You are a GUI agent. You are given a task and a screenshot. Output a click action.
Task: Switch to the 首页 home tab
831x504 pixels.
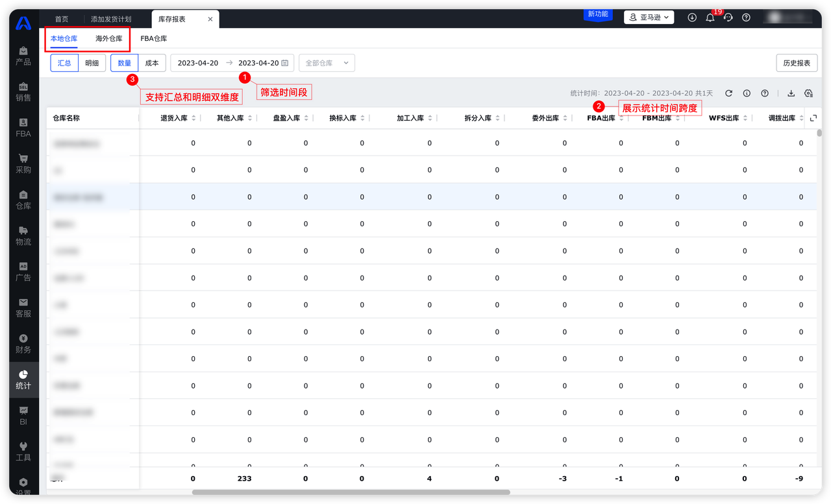(62, 19)
